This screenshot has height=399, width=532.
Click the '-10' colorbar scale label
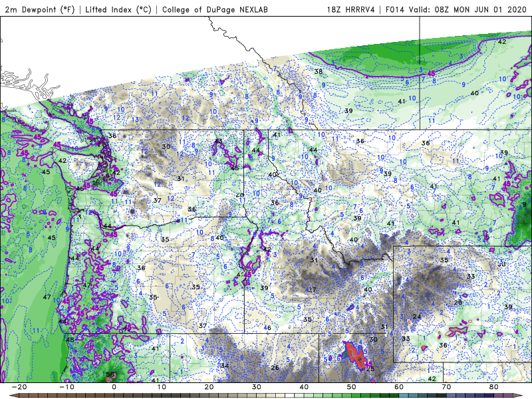66,387
